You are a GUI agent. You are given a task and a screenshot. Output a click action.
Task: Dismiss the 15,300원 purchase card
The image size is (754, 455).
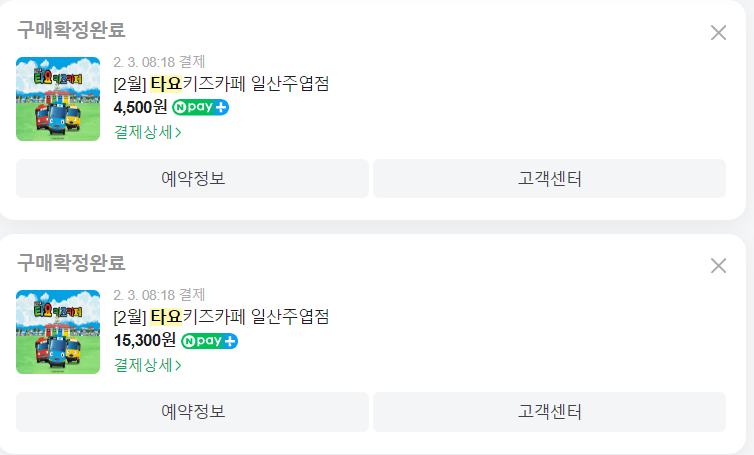718,265
